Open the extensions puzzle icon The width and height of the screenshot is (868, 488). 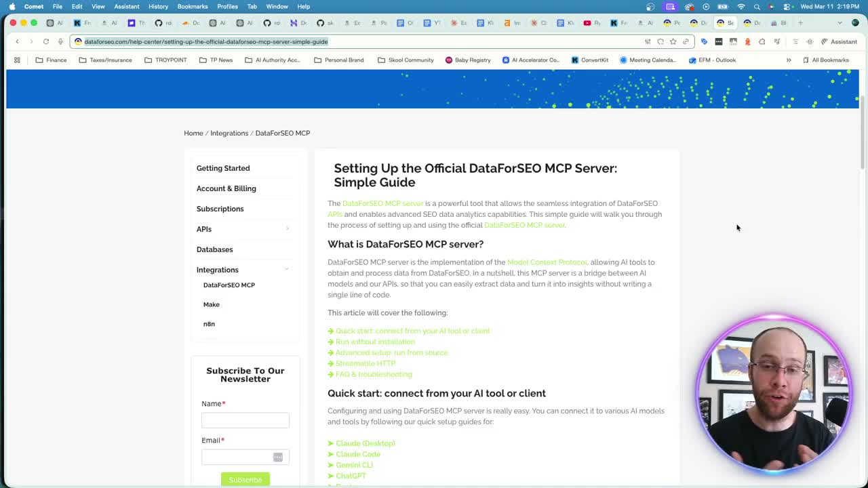762,41
